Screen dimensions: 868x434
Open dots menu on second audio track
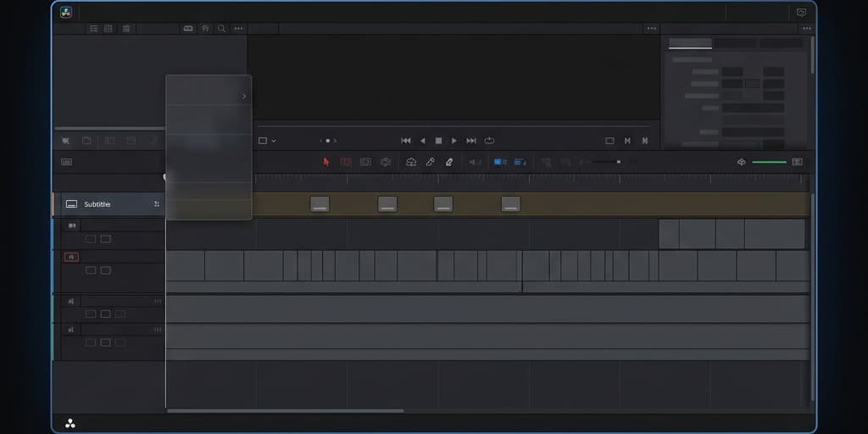click(158, 330)
